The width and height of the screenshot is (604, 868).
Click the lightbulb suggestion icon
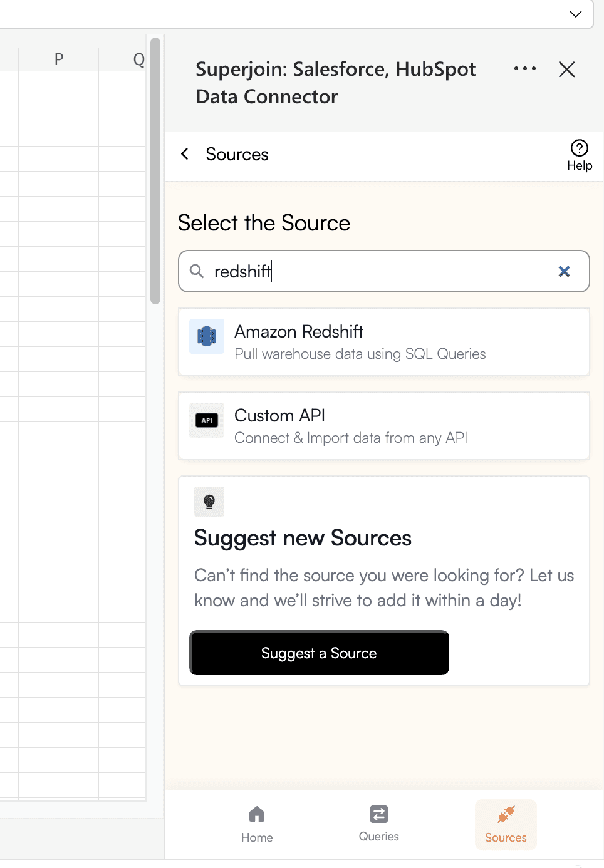(209, 502)
